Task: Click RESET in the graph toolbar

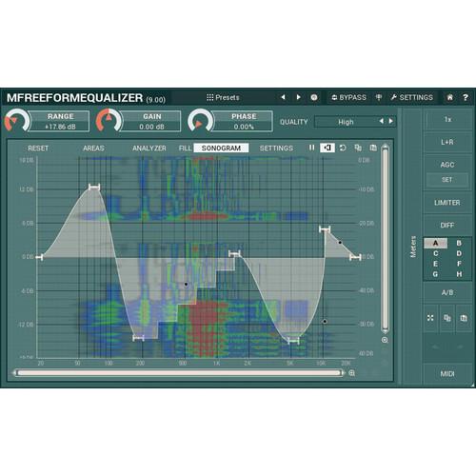Action: (38, 149)
